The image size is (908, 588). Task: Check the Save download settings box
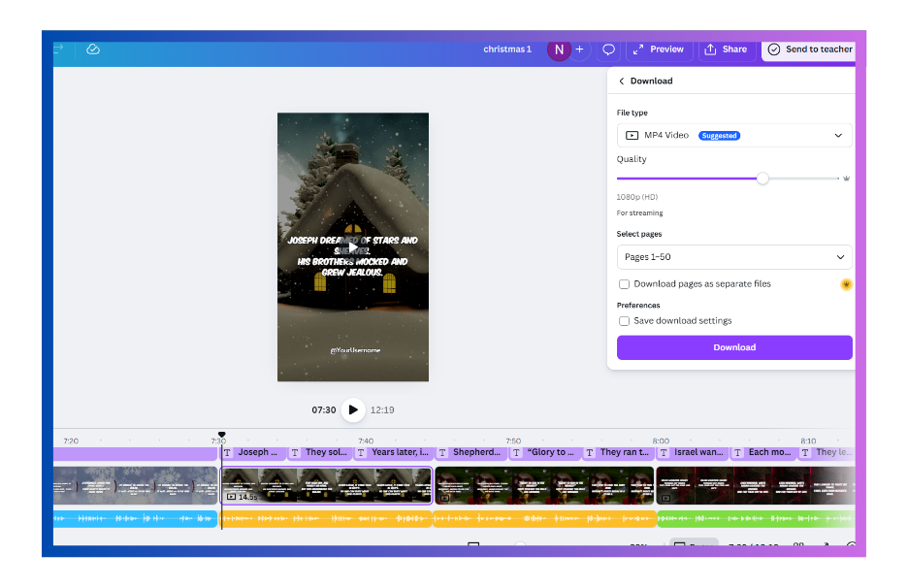click(625, 321)
